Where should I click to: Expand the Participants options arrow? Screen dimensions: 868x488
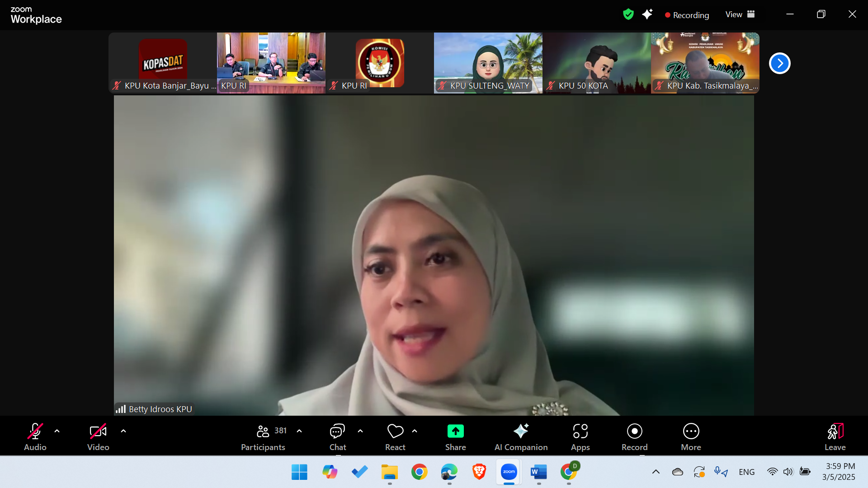click(299, 431)
